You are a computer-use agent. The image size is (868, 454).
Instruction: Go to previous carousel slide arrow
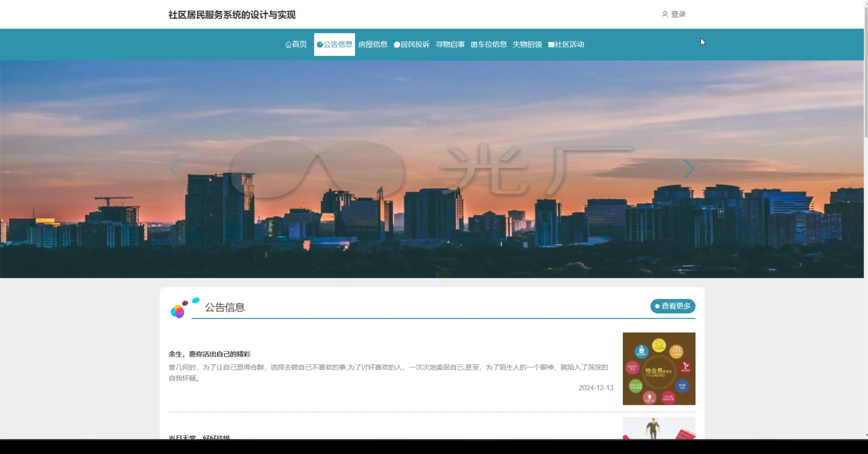tap(175, 169)
